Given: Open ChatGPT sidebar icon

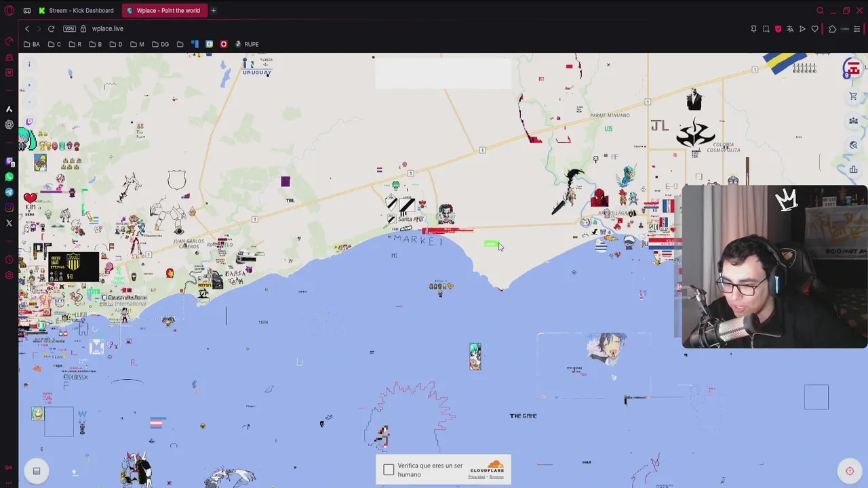Looking at the screenshot, I should coord(9,125).
